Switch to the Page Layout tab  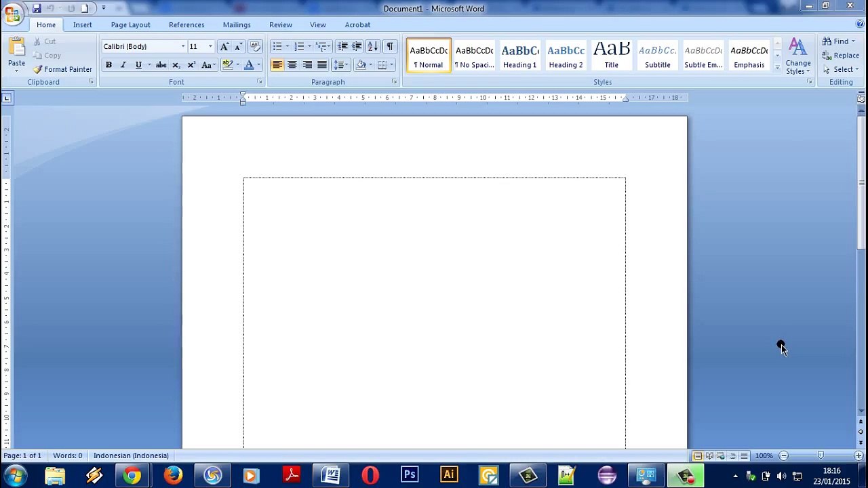pyautogui.click(x=131, y=25)
